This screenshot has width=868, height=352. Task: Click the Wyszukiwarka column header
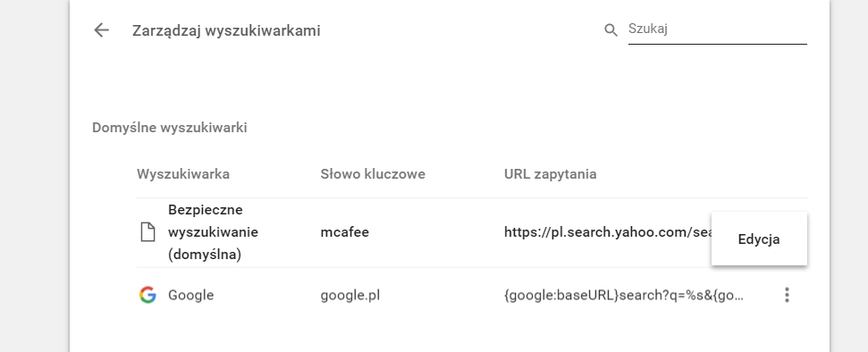click(183, 174)
